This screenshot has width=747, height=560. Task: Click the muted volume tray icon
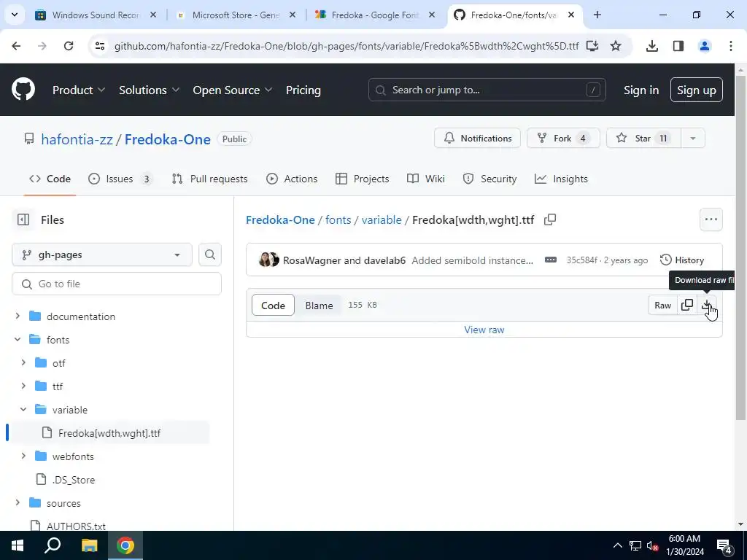point(652,545)
